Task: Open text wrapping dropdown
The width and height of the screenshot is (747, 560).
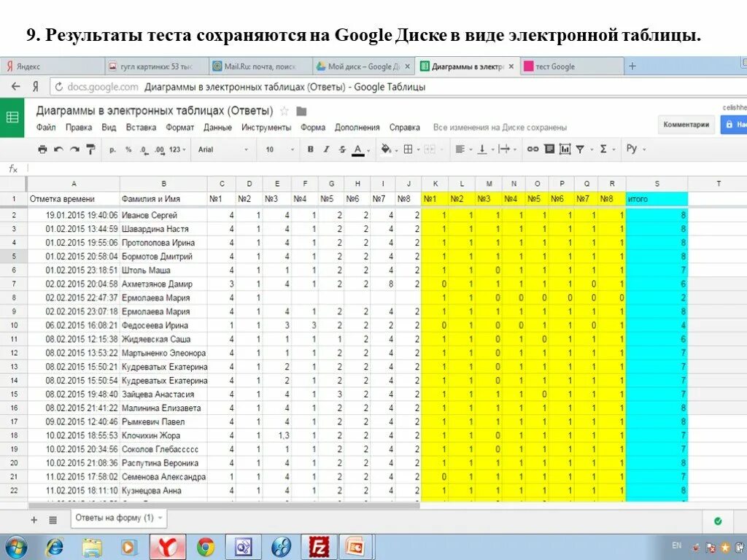Action: tap(508, 149)
